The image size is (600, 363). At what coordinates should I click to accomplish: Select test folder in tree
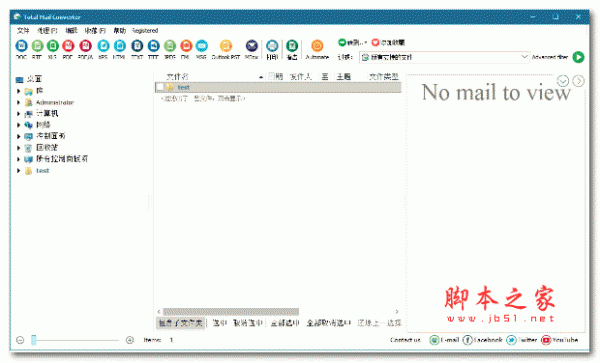(x=42, y=171)
